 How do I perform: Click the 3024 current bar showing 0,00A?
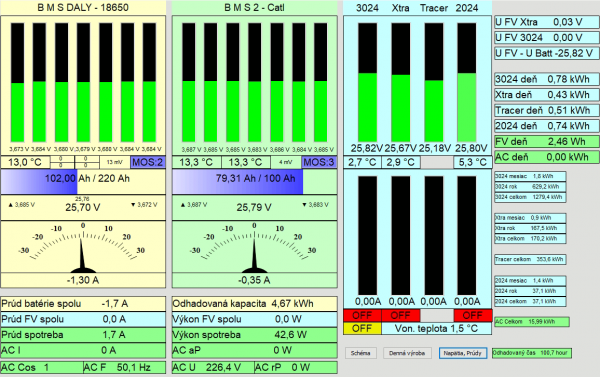point(367,235)
